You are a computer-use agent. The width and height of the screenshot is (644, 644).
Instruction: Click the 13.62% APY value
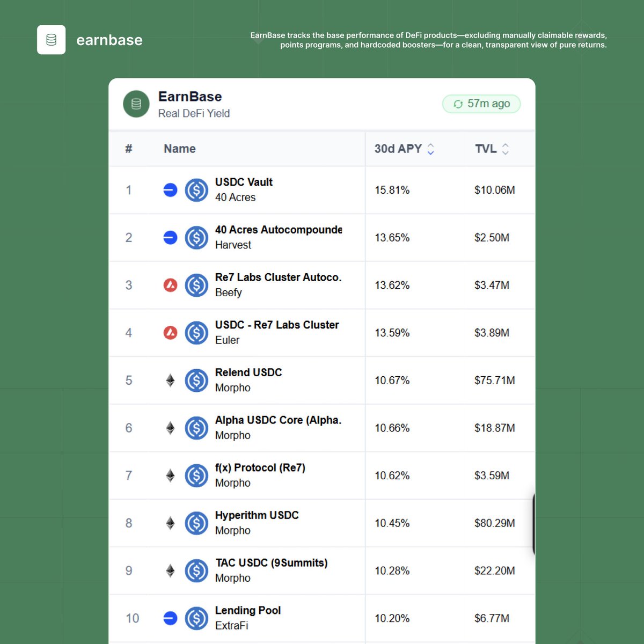coord(392,285)
